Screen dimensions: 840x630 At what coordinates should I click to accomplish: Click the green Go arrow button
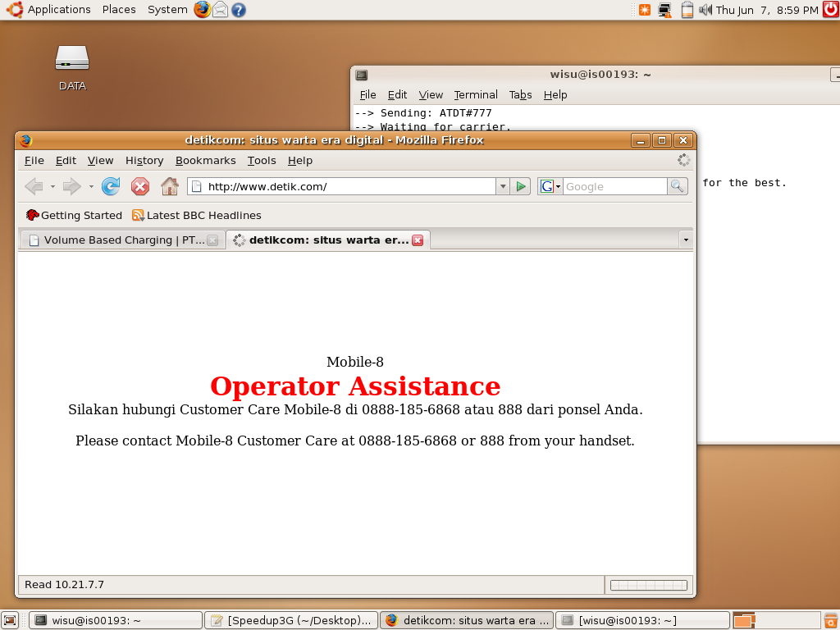(520, 186)
